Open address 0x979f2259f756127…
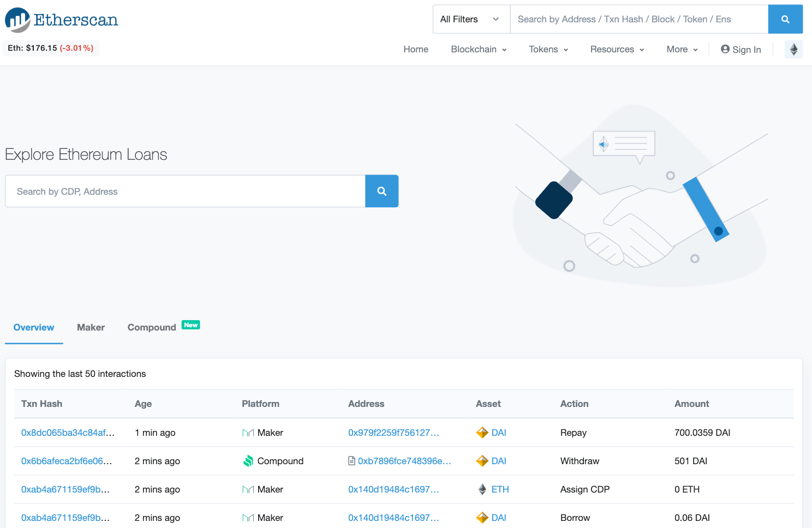Image resolution: width=812 pixels, height=528 pixels. tap(393, 433)
